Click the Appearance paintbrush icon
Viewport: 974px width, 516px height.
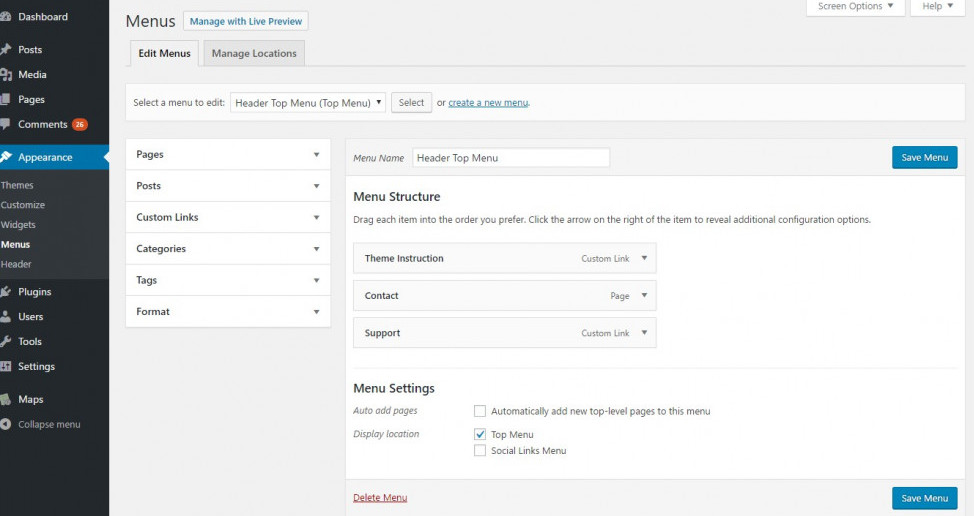tap(6, 157)
